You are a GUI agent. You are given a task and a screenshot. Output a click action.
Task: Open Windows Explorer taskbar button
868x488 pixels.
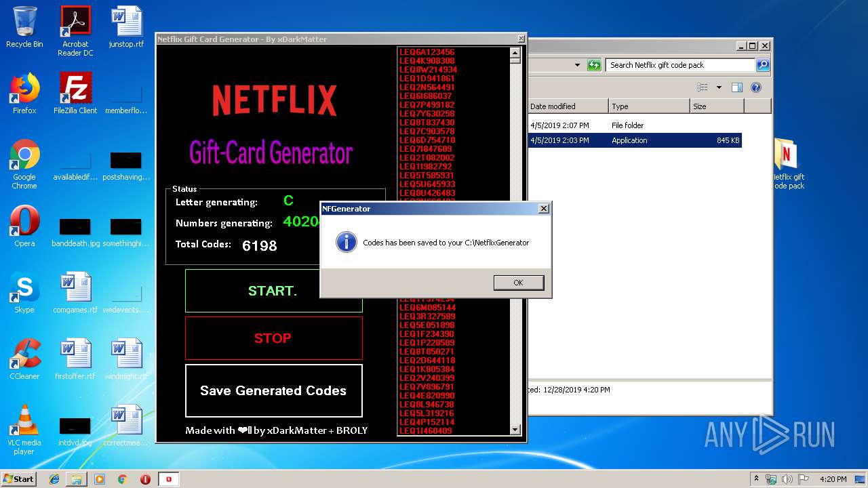[x=77, y=479]
